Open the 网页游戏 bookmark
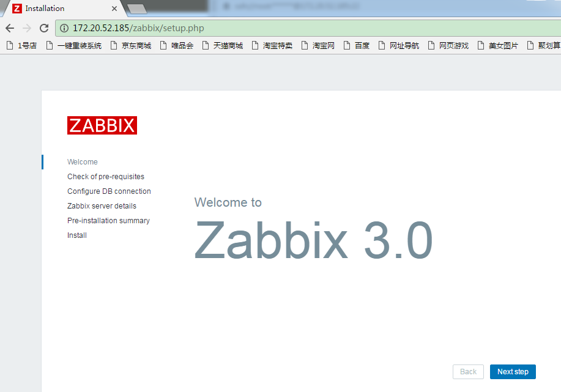 point(448,45)
